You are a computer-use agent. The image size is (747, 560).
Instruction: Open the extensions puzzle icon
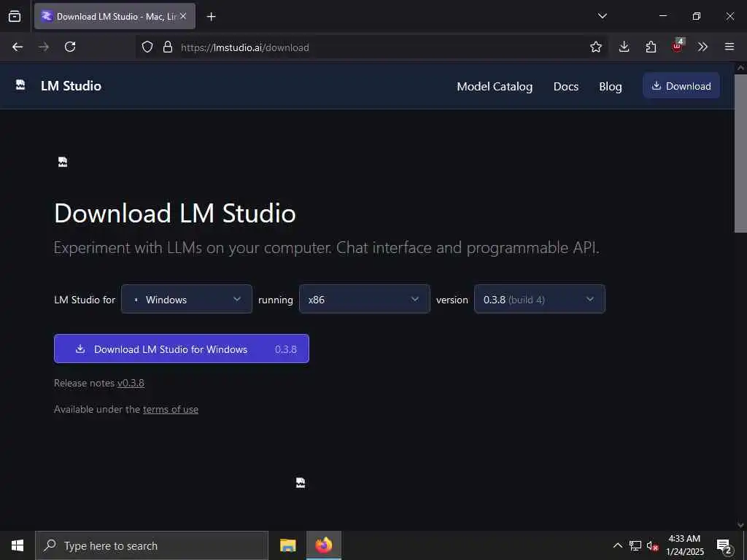[651, 47]
